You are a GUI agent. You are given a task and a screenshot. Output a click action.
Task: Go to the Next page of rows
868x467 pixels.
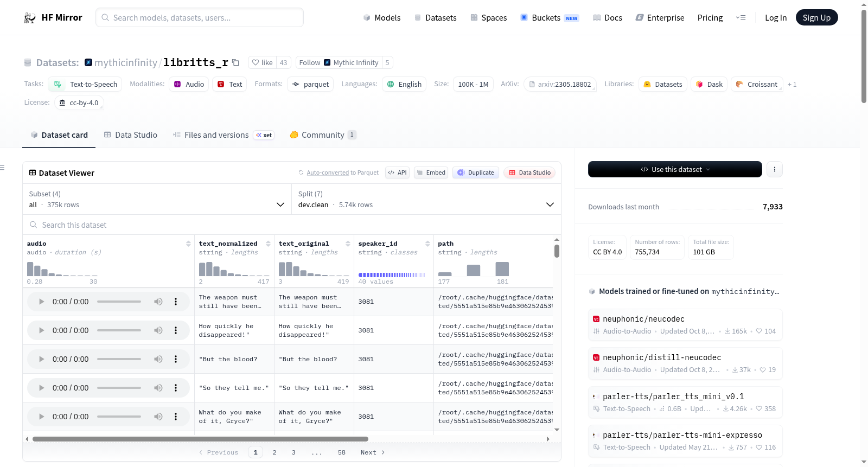(x=373, y=452)
